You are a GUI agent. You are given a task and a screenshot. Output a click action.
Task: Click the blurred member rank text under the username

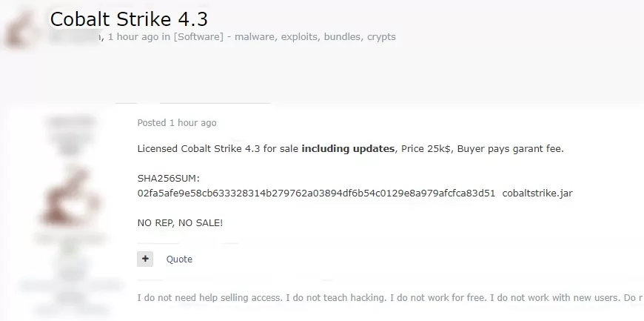point(70,142)
